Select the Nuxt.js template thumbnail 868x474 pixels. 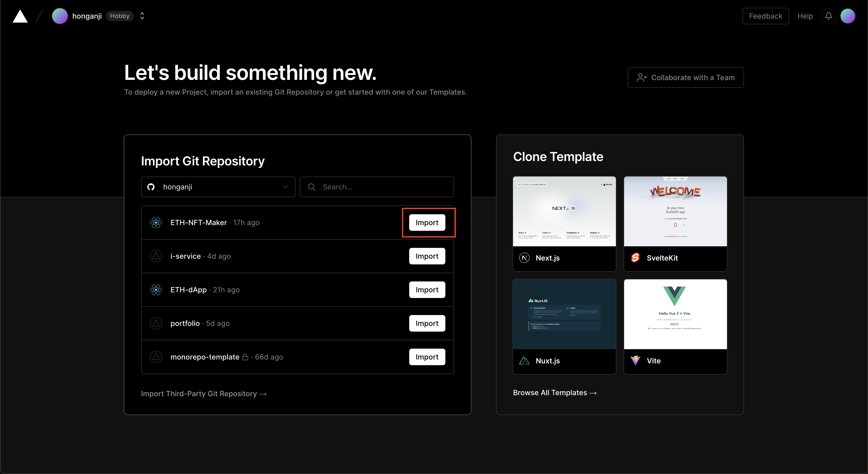564,314
